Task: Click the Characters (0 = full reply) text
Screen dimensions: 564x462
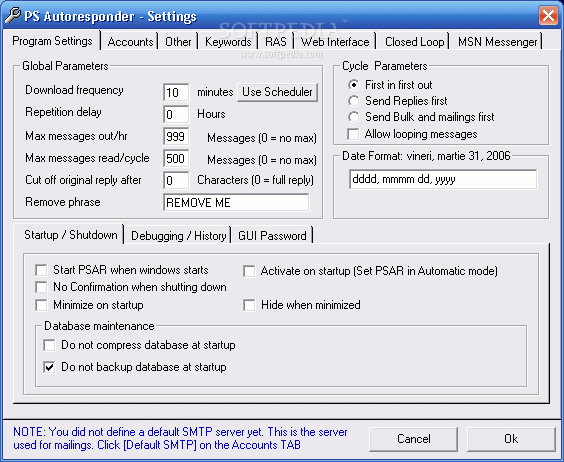Action: pyautogui.click(x=255, y=180)
